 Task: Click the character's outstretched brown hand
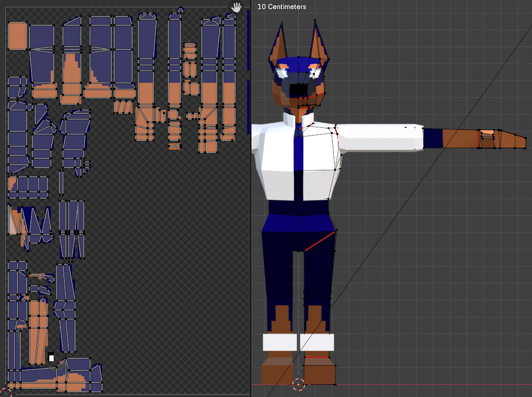(503, 139)
